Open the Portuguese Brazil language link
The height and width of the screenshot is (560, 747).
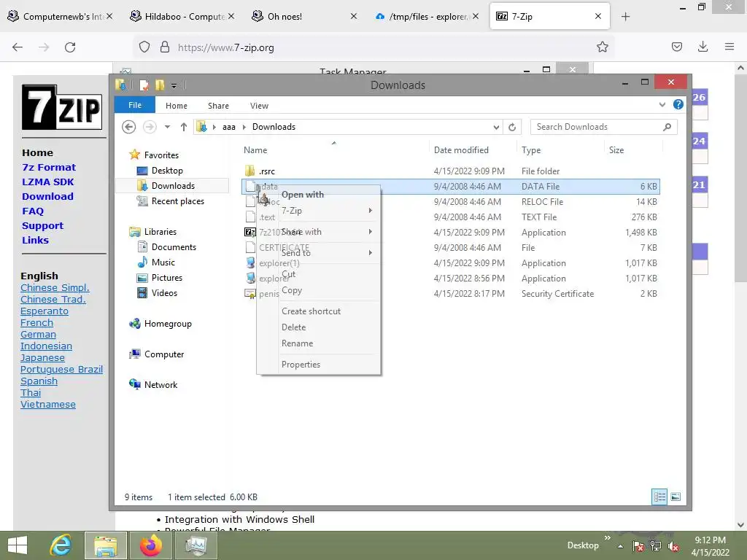tap(61, 370)
